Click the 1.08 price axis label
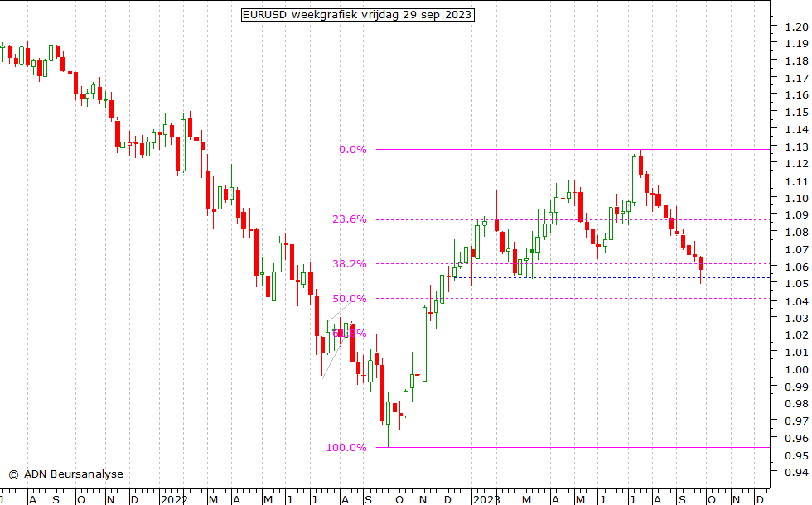Image resolution: width=812 pixels, height=505 pixels. (x=796, y=233)
